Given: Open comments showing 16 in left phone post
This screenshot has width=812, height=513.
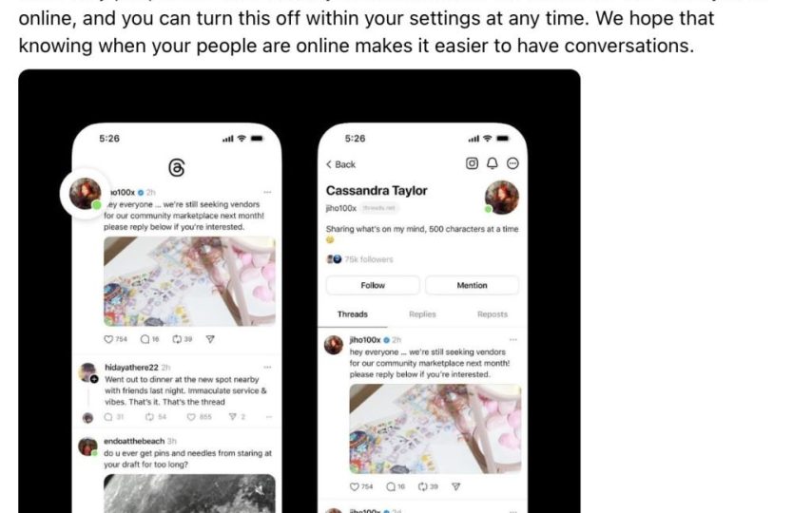Looking at the screenshot, I should pos(145,339).
